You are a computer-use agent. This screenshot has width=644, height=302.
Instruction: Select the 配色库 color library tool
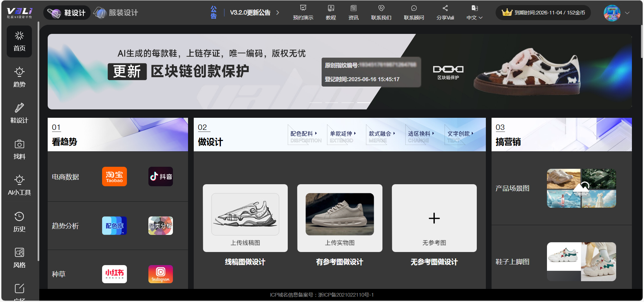114,225
